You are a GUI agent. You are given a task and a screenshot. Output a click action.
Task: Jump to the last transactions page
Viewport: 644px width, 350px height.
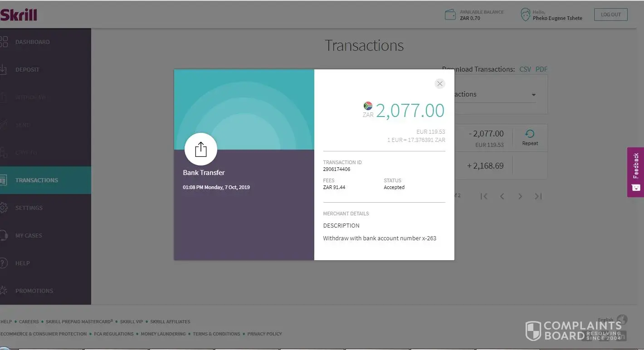[x=538, y=196]
